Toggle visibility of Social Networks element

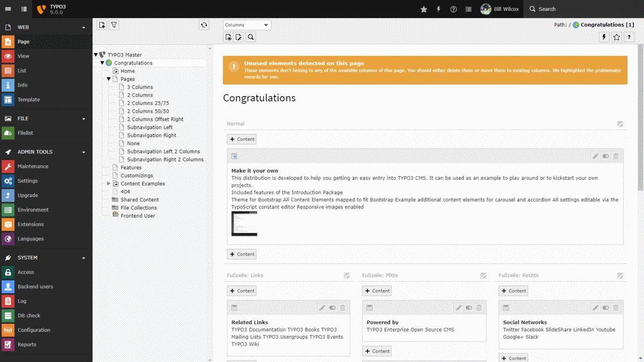pos(605,308)
